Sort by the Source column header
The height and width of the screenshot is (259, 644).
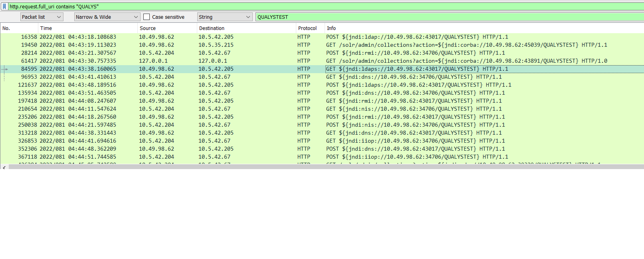(167, 28)
